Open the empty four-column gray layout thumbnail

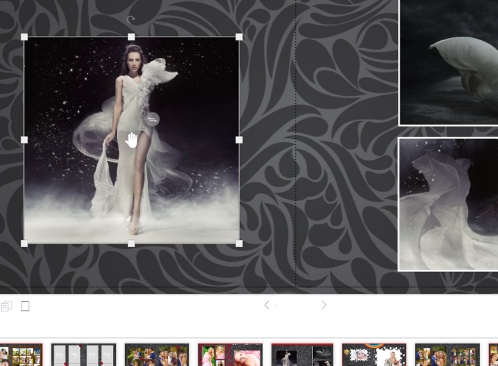point(84,355)
